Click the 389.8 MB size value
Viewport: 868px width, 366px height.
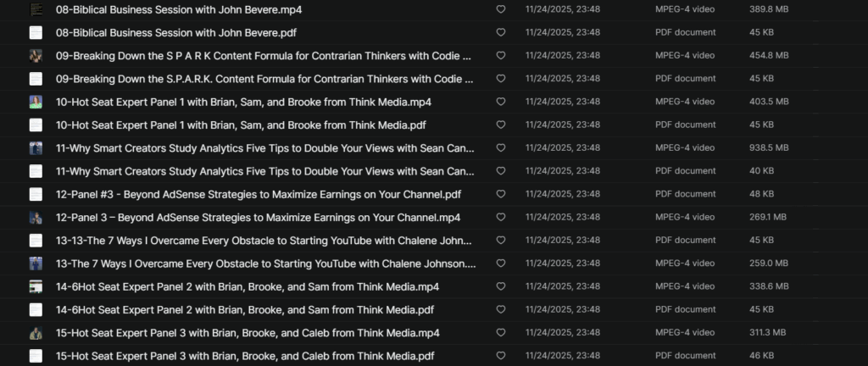(x=769, y=9)
